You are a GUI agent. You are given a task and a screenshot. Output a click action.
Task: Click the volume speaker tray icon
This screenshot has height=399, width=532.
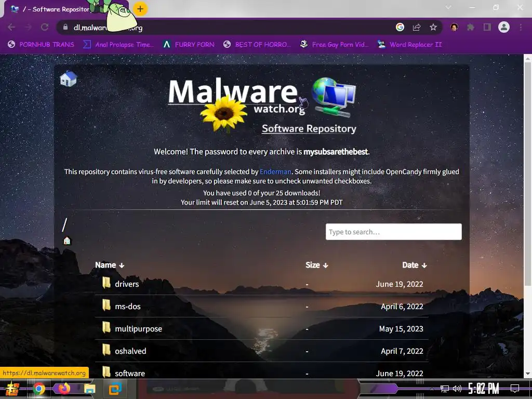click(x=457, y=389)
